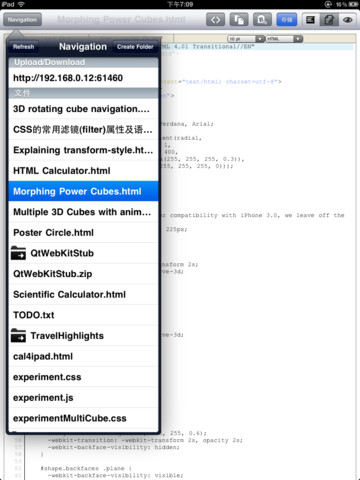360x480 pixels.
Task: Open the HTML language dropdown
Action: [284, 39]
